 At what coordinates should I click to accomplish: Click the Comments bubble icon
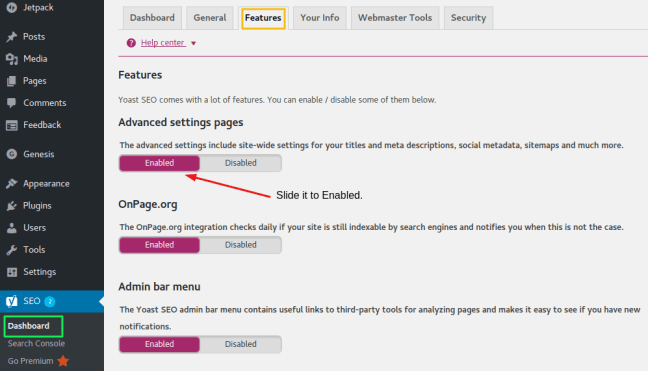(12, 103)
